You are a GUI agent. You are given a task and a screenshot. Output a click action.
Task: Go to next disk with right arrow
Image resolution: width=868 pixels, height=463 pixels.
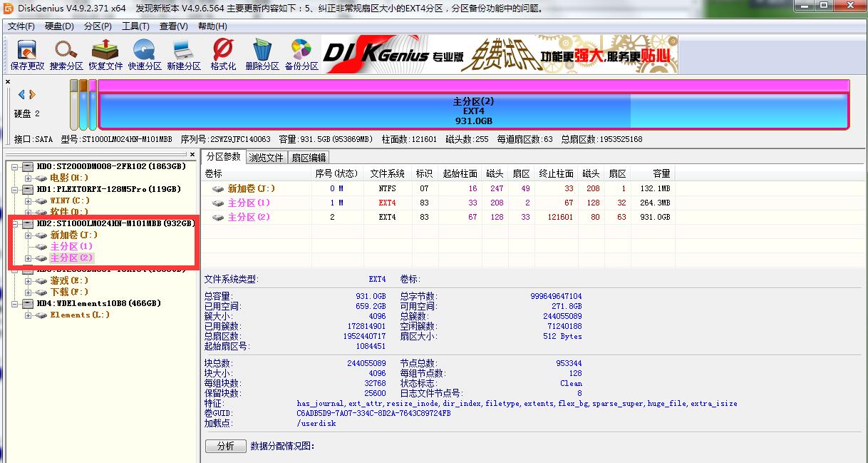tap(32, 94)
